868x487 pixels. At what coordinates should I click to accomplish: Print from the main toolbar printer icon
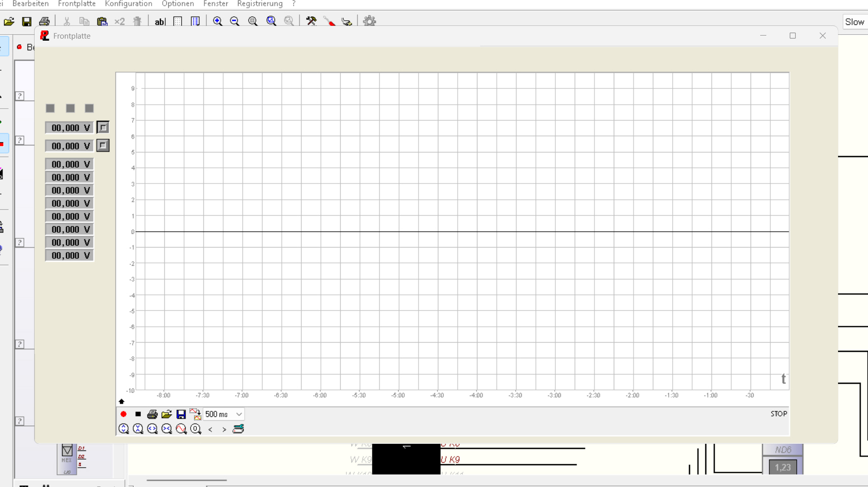pyautogui.click(x=44, y=21)
